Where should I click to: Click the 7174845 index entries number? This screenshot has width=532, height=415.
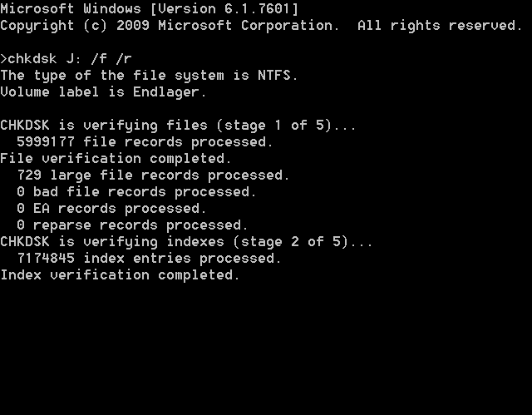coord(46,258)
